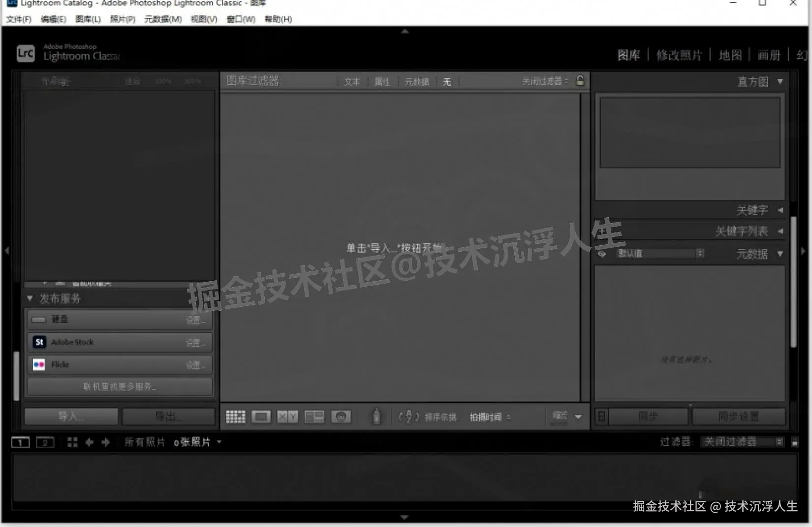Switch to Loupe view

tap(261, 416)
